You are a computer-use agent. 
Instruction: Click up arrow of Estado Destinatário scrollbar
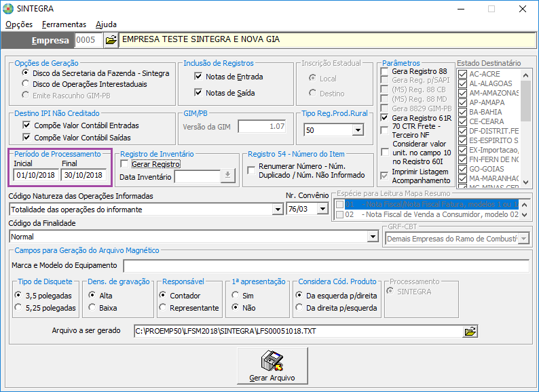(x=525, y=75)
